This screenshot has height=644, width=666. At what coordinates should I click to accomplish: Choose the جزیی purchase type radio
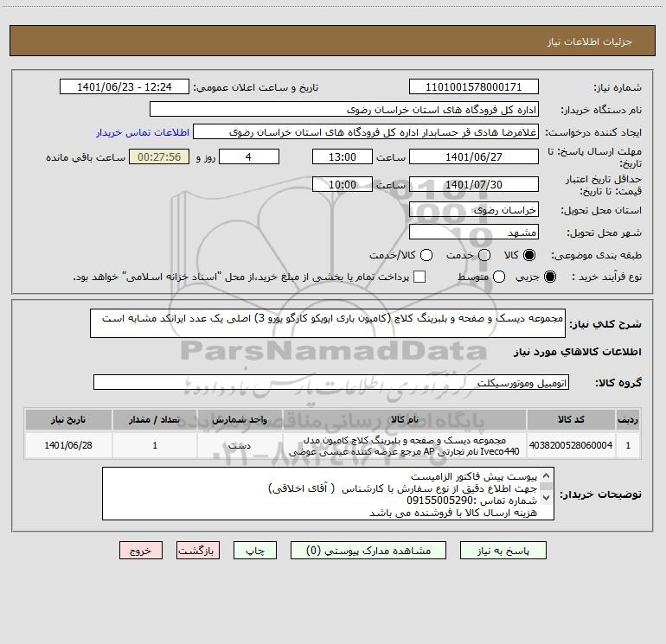coord(549,277)
